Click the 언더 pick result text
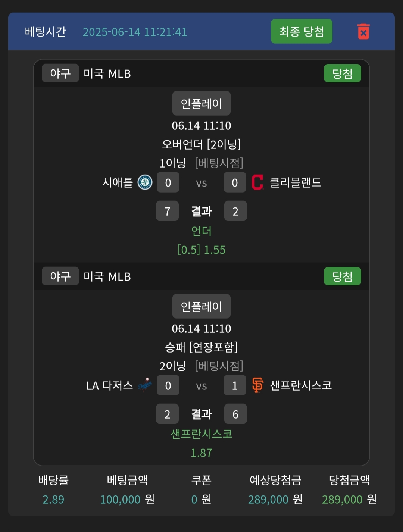This screenshot has height=532, width=403. tap(201, 231)
